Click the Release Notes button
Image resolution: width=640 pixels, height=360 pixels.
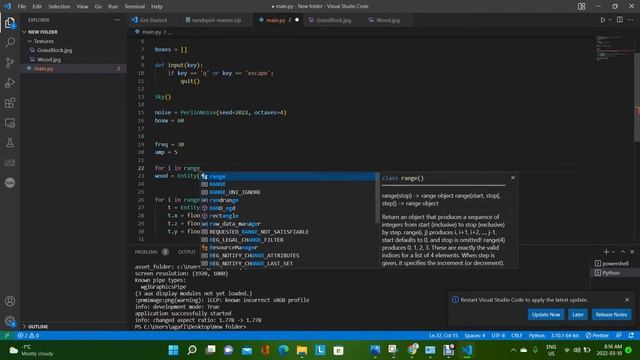click(x=611, y=314)
